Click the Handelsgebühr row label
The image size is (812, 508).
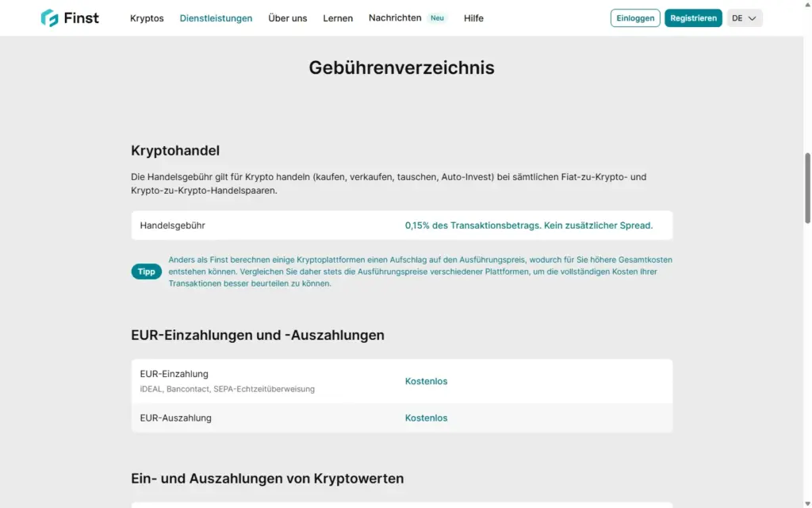coord(172,225)
